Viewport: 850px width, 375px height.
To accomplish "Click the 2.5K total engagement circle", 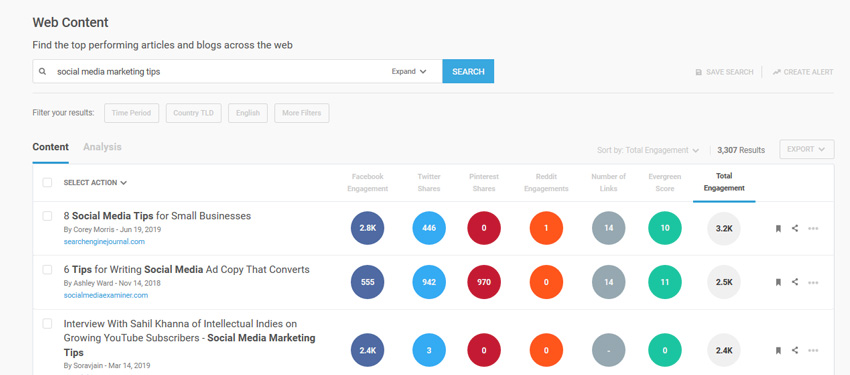I will pyautogui.click(x=724, y=282).
